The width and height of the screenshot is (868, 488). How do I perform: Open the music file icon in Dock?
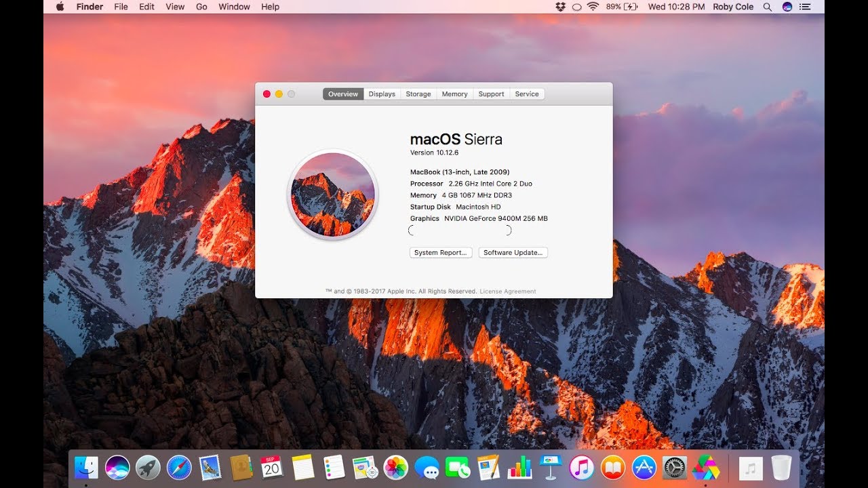click(x=751, y=467)
